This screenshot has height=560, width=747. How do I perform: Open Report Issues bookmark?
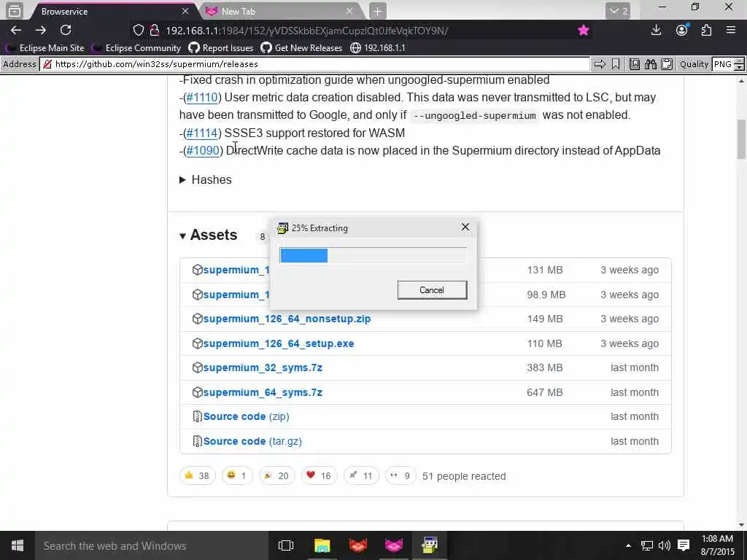coord(221,47)
